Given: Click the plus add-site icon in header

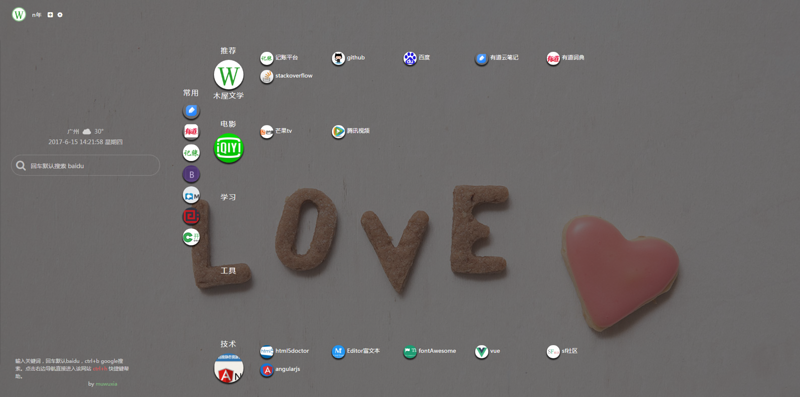Looking at the screenshot, I should [50, 15].
